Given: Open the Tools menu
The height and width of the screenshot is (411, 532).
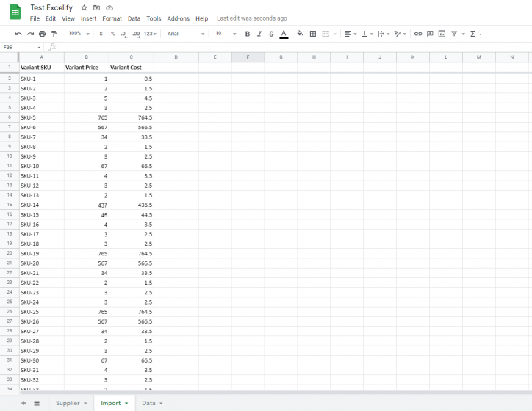Looking at the screenshot, I should click(x=154, y=18).
